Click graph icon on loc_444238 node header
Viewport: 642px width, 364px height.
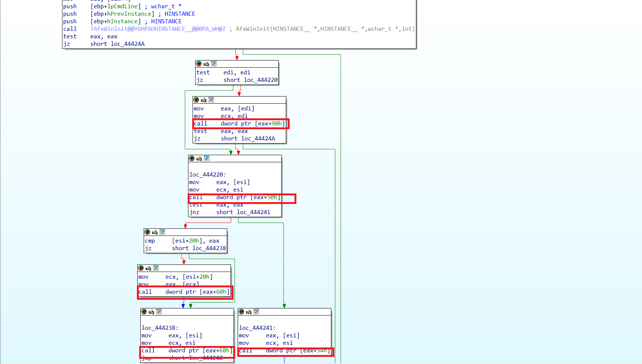pos(159,312)
